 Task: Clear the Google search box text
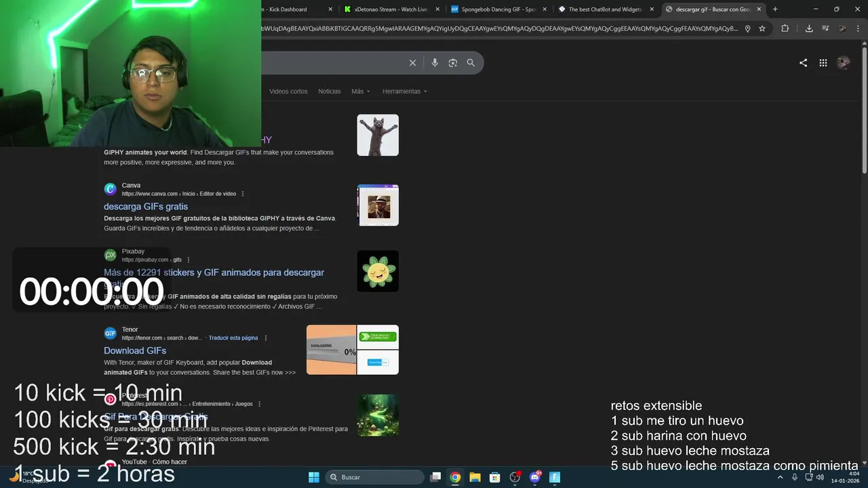click(412, 62)
